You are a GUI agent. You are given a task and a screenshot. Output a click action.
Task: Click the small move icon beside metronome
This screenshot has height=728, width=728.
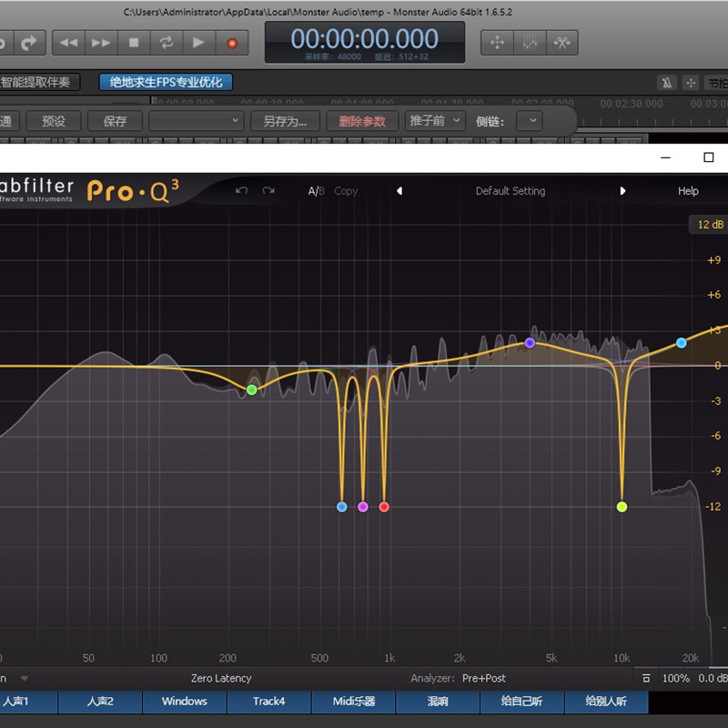point(691,83)
